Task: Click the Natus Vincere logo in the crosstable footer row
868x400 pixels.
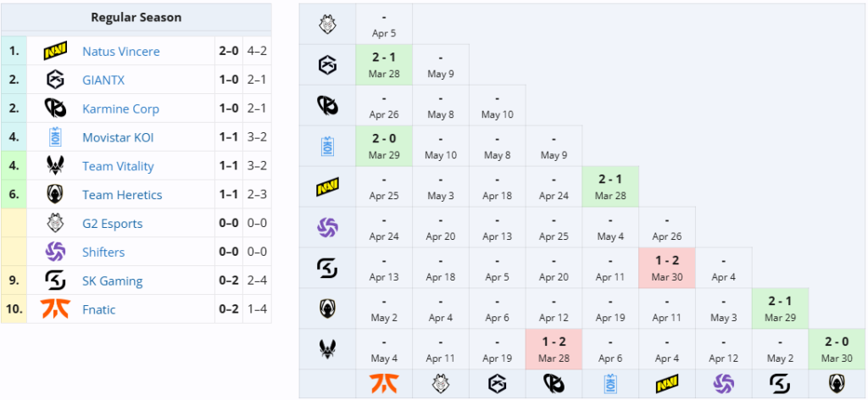Action: click(666, 384)
